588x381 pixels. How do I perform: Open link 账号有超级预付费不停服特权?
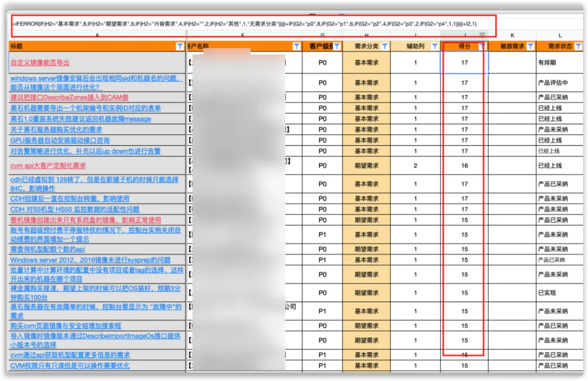(x=96, y=234)
